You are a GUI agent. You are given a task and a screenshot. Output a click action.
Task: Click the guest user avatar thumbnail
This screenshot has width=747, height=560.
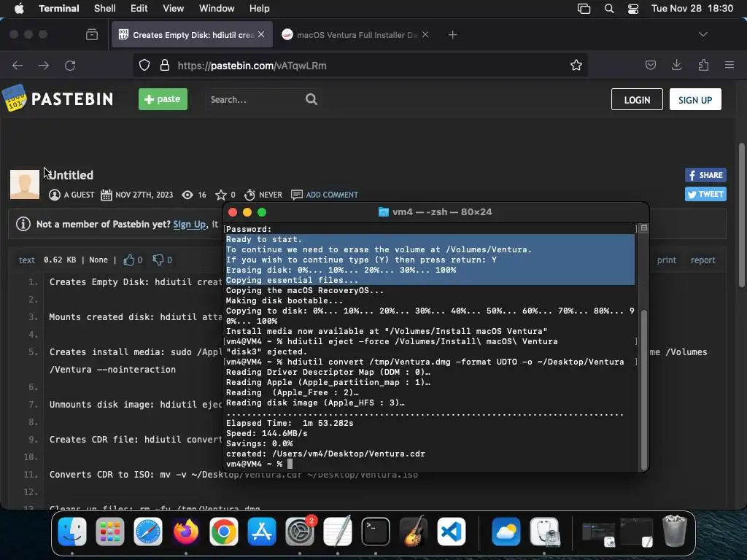(25, 184)
